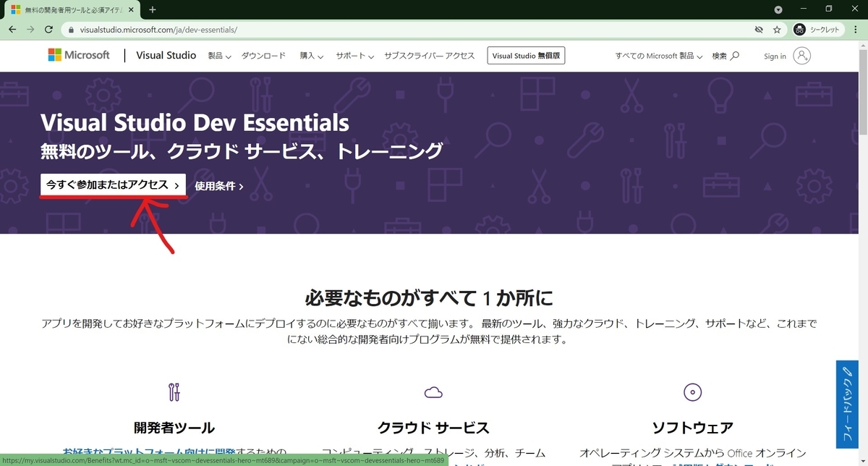
Task: Click the ソフトウェア disc icon
Action: point(692,392)
